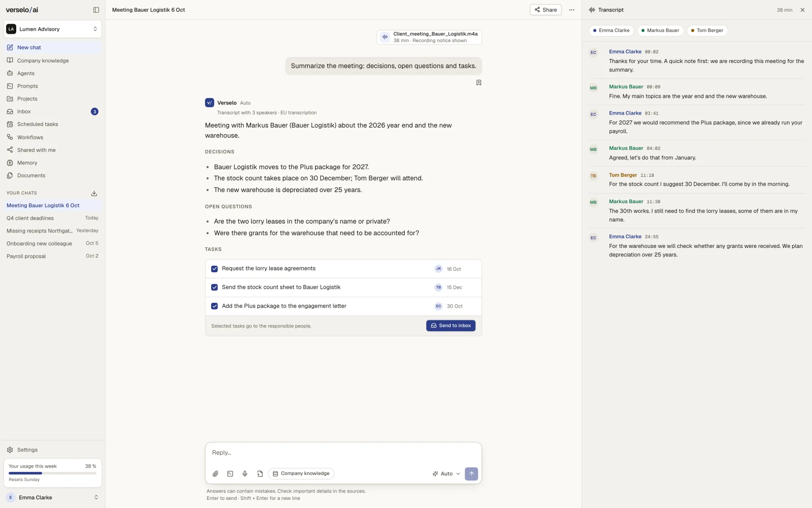Uncheck Send the stock count sheet task
The height and width of the screenshot is (508, 812).
tap(214, 287)
